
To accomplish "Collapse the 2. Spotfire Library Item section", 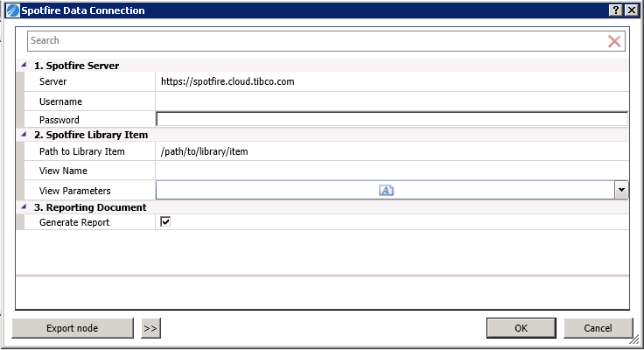I will pyautogui.click(x=24, y=135).
